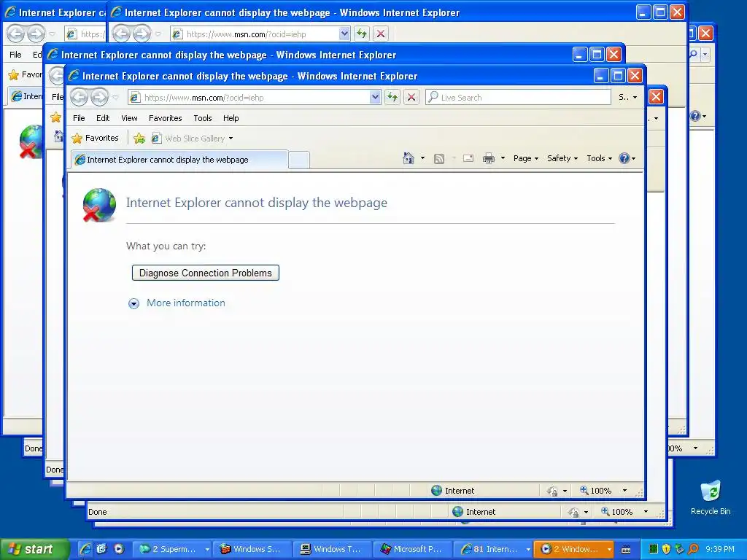This screenshot has height=560, width=747.
Task: Launch Internet Explorer from Quick Launch
Action: point(85,549)
